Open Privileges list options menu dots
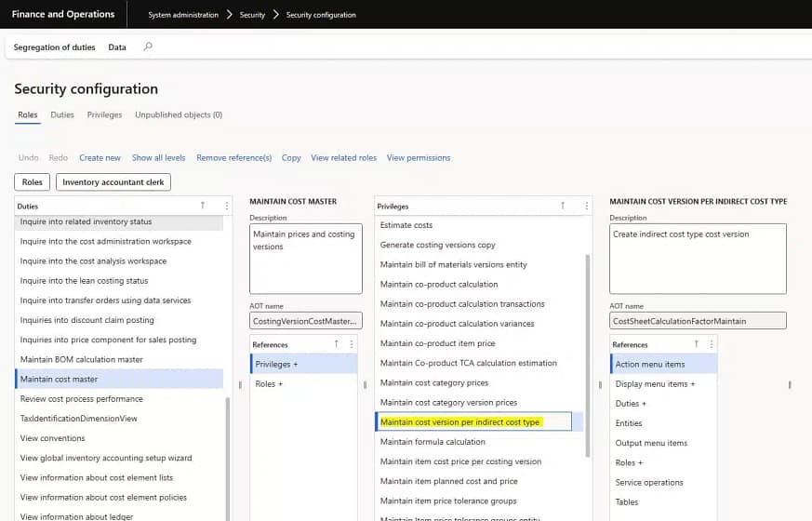This screenshot has height=521, width=812. [x=586, y=206]
